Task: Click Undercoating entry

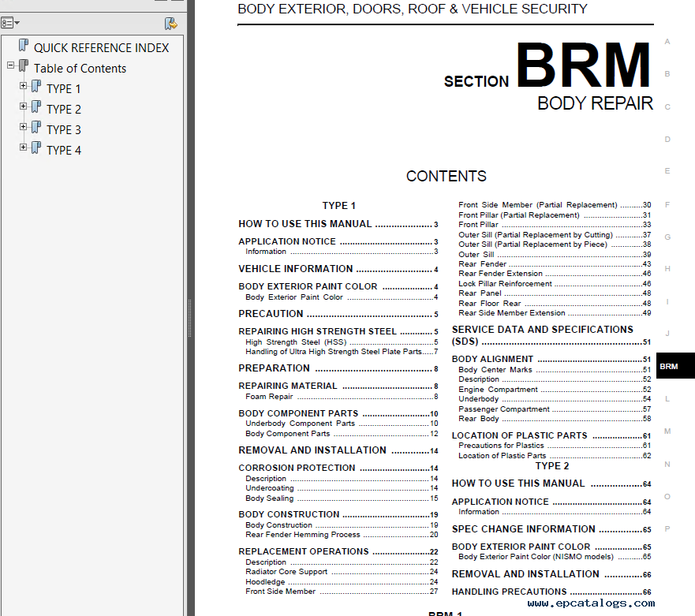Action: tap(342, 488)
